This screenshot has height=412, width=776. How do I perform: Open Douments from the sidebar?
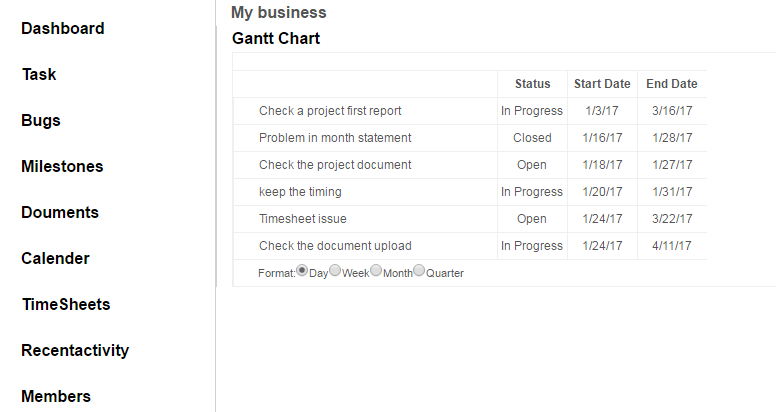60,212
